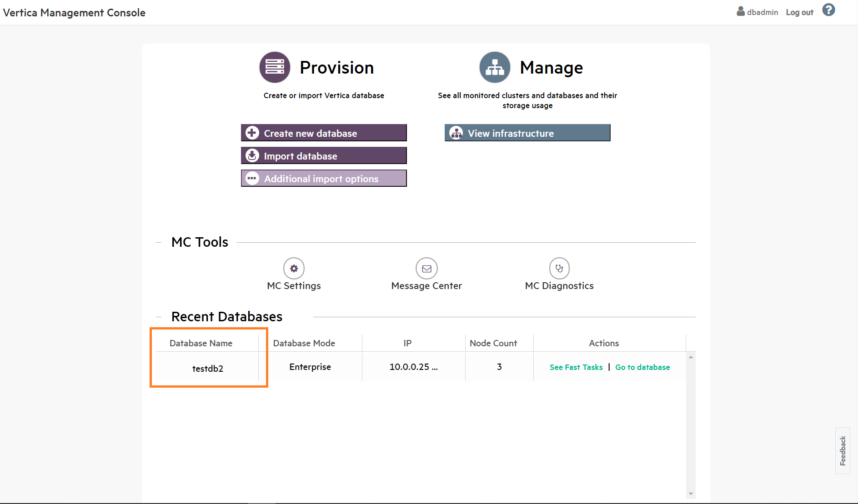
Task: Open See Fast Tasks for testdb2
Action: [576, 367]
